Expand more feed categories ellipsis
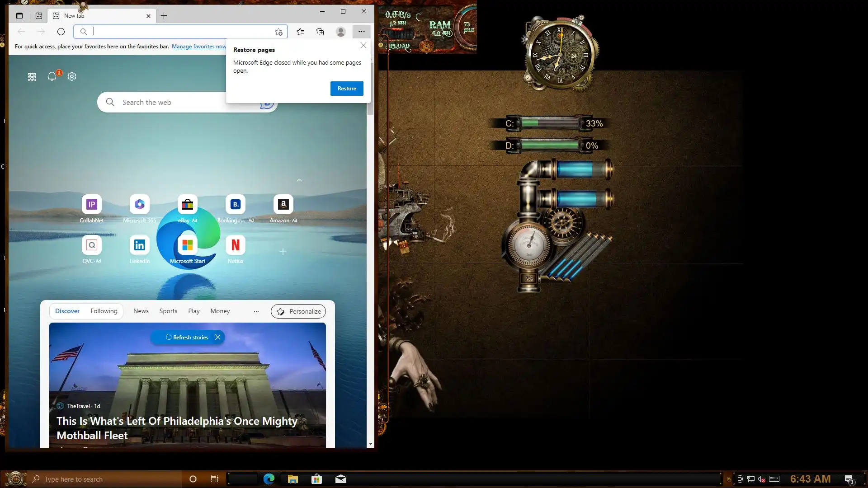 click(x=256, y=311)
